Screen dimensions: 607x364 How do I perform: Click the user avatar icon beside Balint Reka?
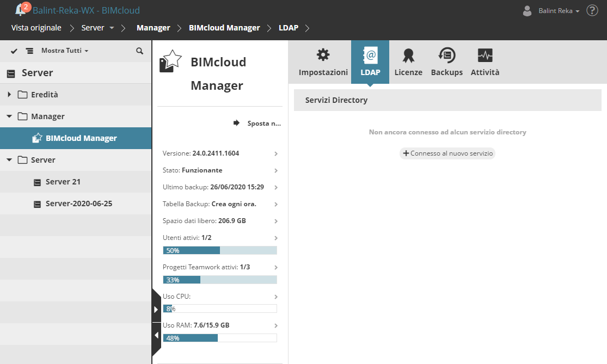527,11
